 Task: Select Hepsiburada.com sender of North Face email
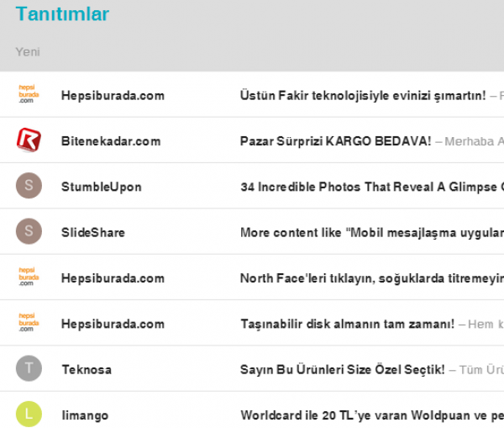[x=113, y=278]
